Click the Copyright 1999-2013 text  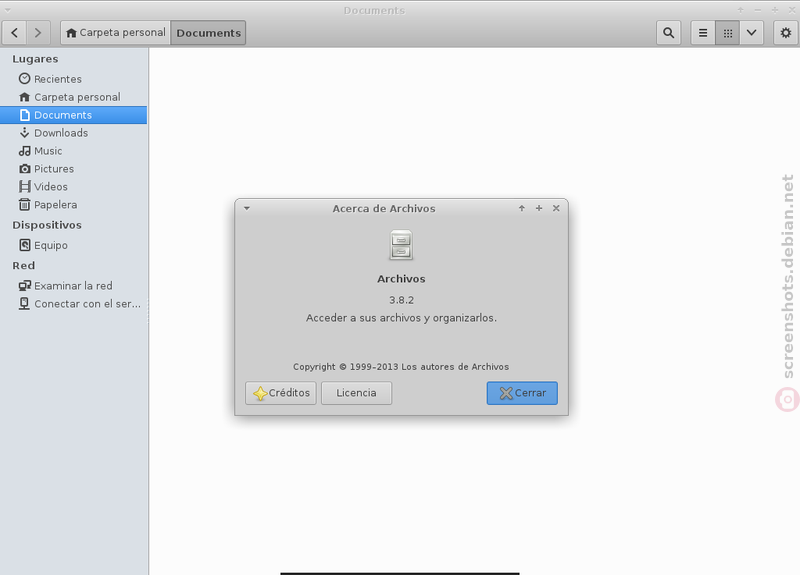pos(401,366)
